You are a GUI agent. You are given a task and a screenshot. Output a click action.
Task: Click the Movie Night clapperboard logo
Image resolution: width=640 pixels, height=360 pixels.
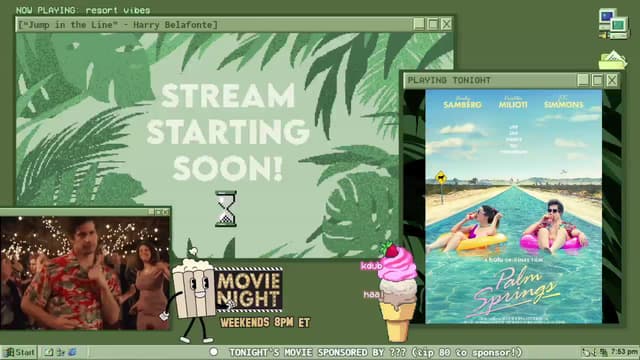(x=248, y=289)
